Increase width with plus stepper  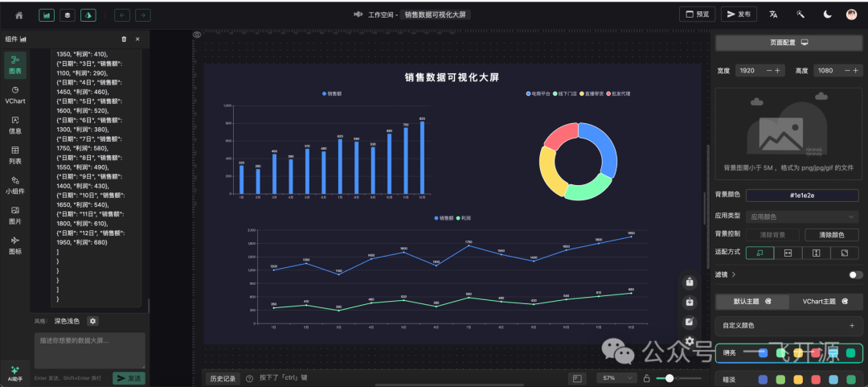(x=778, y=71)
